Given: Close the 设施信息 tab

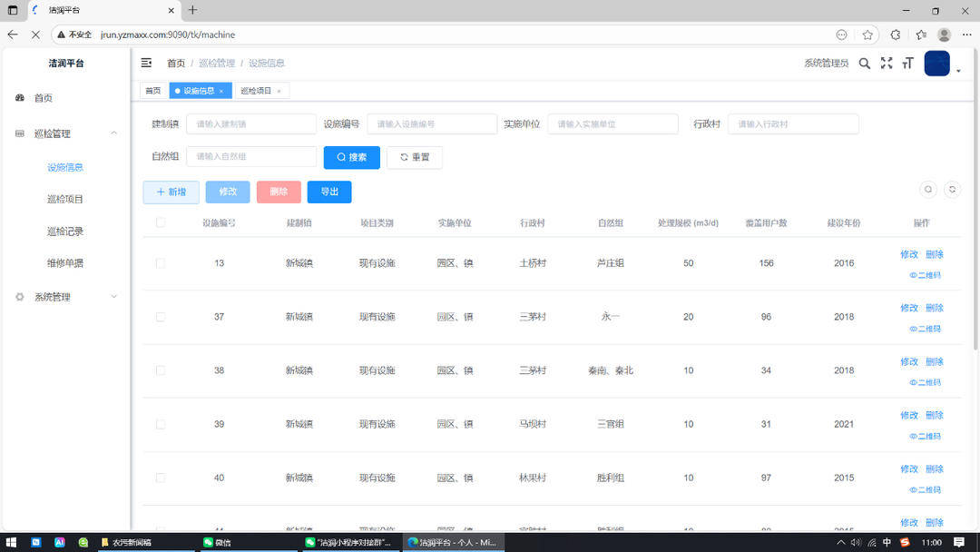Looking at the screenshot, I should pos(221,91).
